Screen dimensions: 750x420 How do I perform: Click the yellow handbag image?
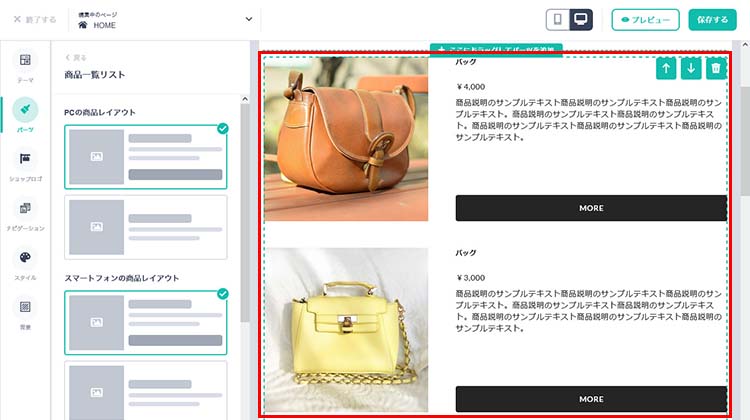point(346,330)
